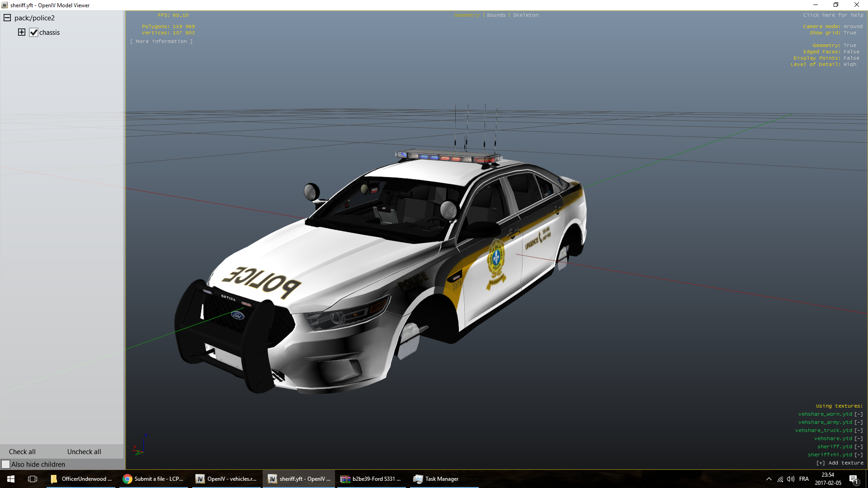Remove vehshare_worn.ytd texture with [-]

858,414
